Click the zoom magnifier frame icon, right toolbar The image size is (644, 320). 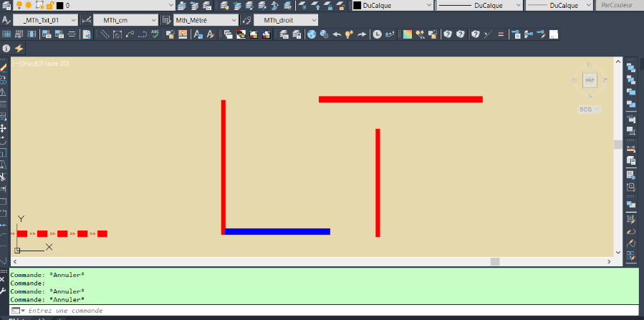(631, 187)
